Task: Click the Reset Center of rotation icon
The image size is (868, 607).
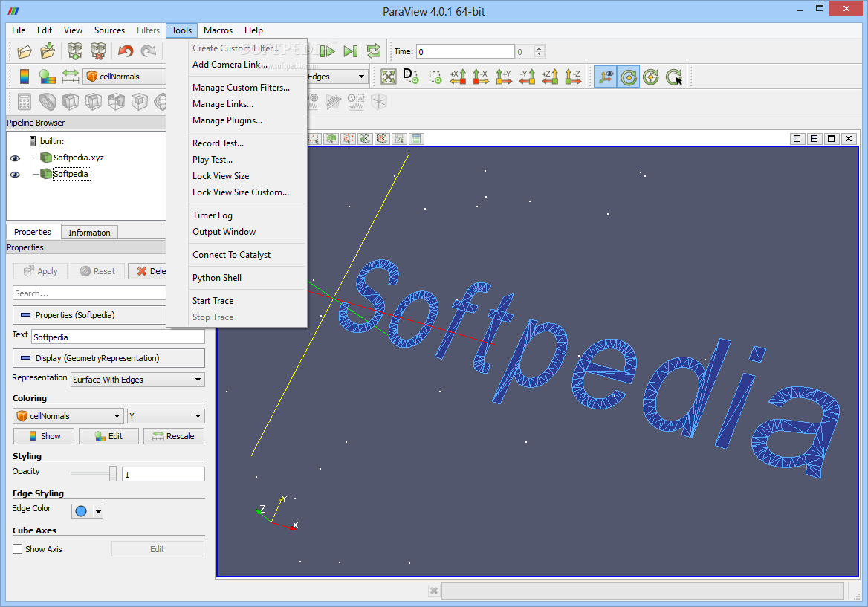Action: click(651, 77)
